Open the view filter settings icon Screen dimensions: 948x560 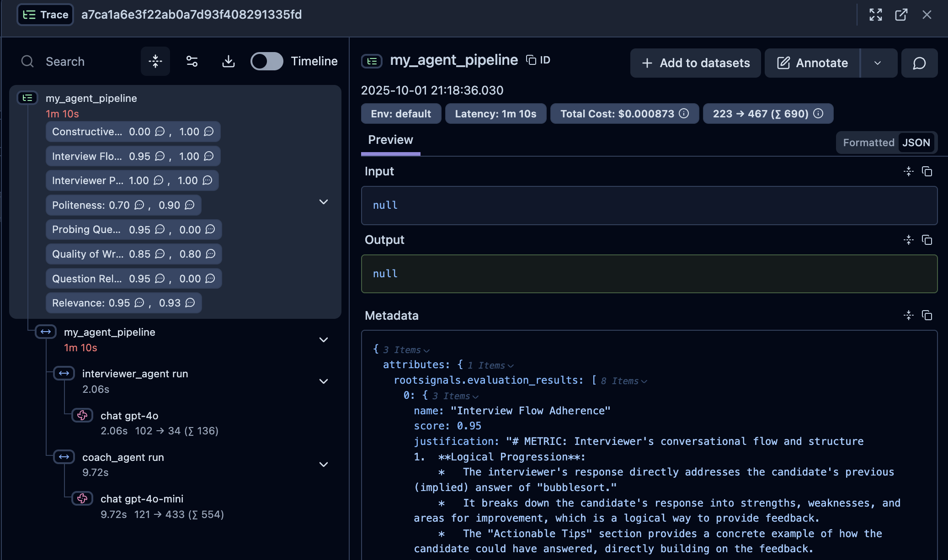click(192, 61)
